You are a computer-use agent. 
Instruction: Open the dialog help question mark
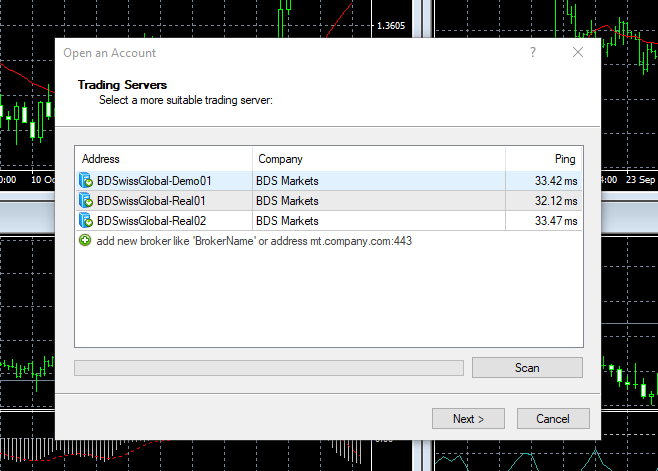coord(533,52)
